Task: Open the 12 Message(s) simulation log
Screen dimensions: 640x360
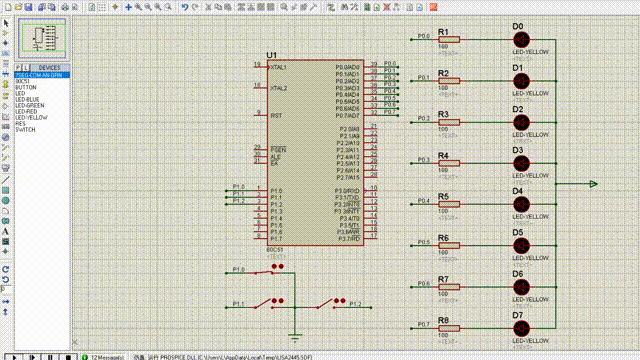Action: (103, 357)
